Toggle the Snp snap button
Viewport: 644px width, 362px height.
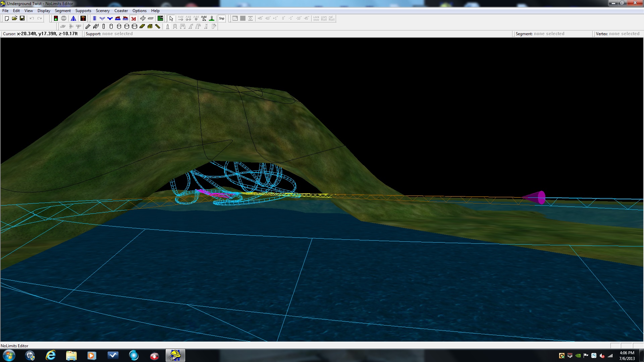(222, 18)
